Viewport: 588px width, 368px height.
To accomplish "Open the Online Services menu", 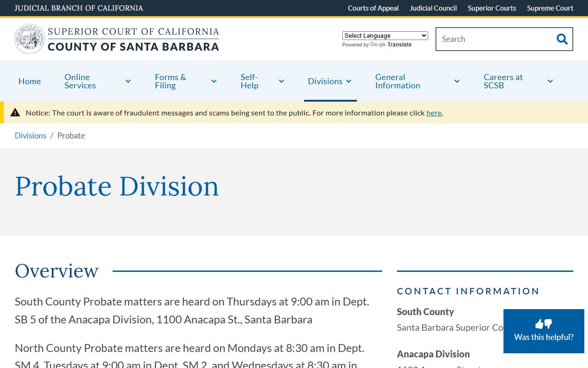I will tap(80, 81).
